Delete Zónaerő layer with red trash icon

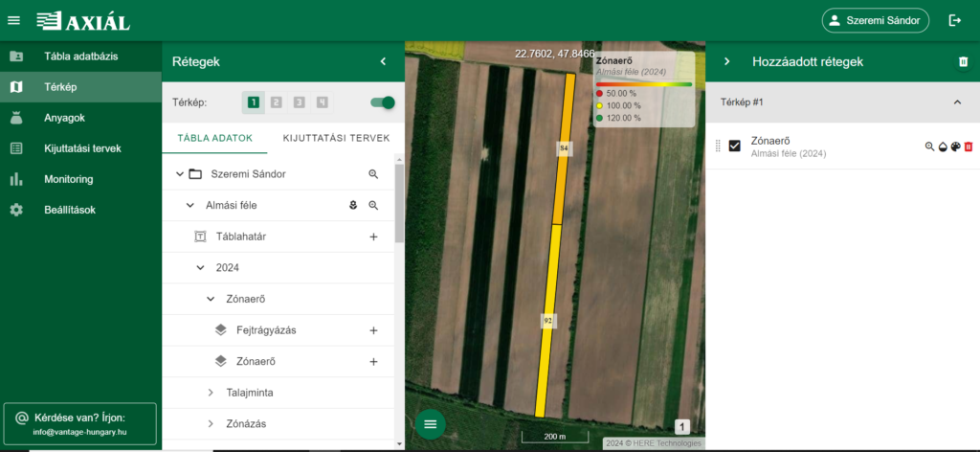coord(968,147)
